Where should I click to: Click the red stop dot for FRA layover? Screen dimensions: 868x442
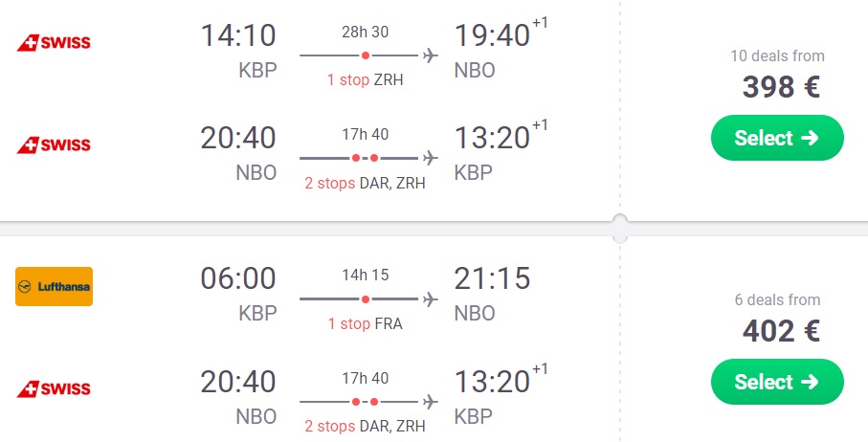click(366, 299)
